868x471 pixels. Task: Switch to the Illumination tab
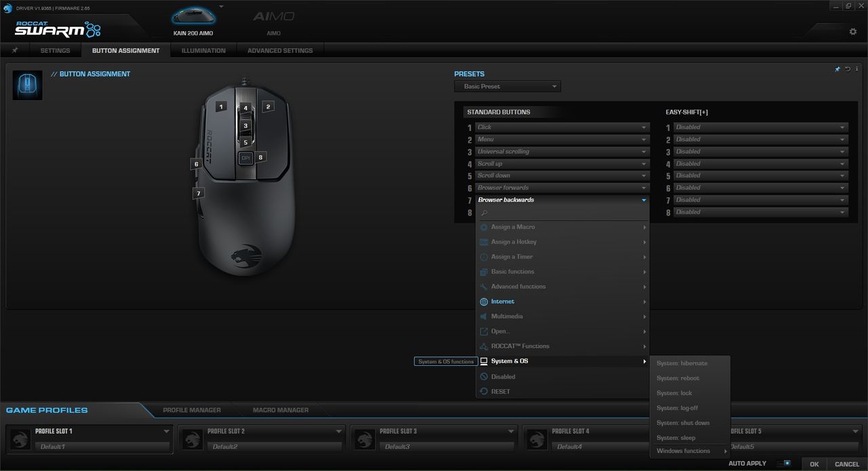203,50
